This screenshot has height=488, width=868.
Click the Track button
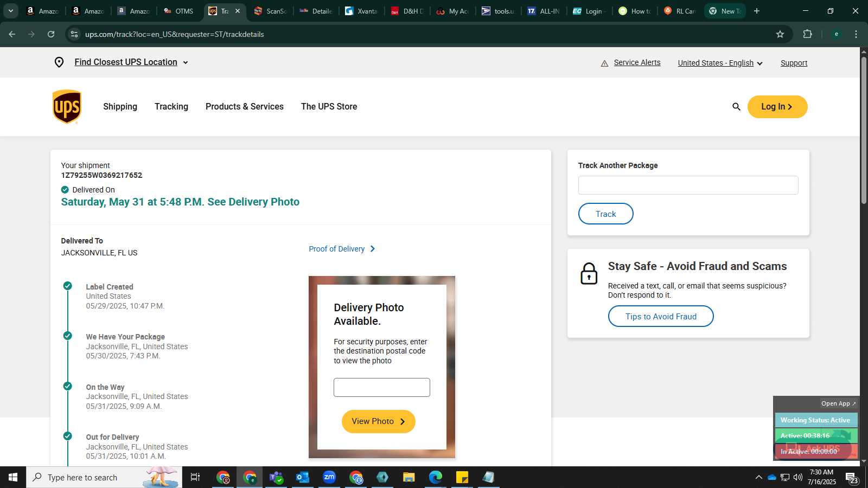coord(605,214)
